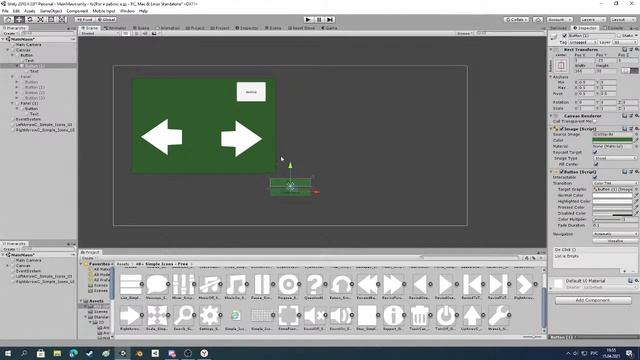640x360 pixels.
Task: Open the Layer dropdown in the Inspector
Action: pos(624,42)
